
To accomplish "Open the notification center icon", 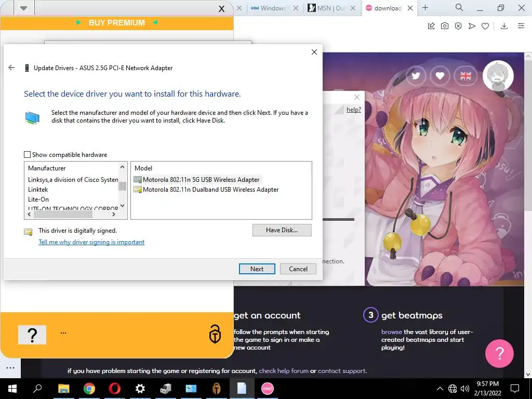I will click(515, 389).
